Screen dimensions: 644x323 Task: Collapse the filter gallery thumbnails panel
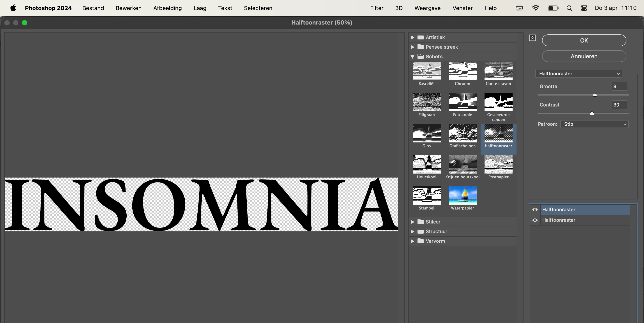point(532,38)
